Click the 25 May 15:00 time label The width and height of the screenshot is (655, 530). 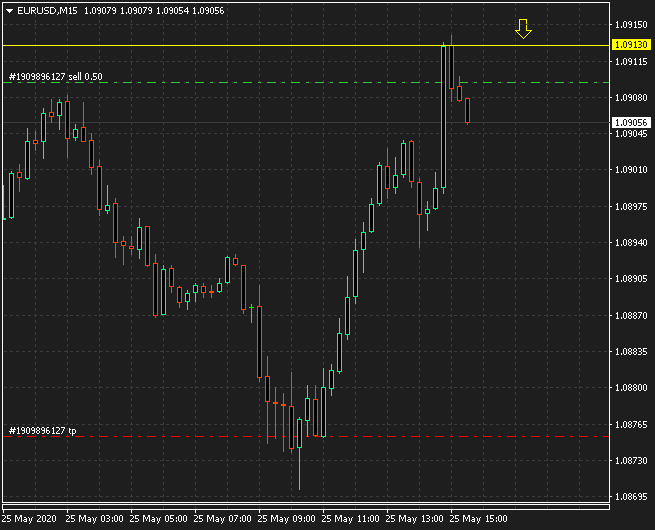[x=478, y=519]
